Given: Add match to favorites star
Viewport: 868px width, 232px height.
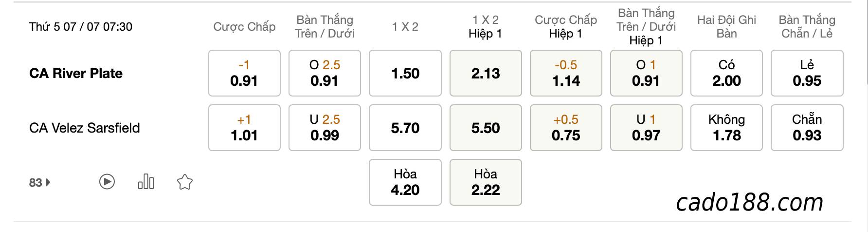Looking at the screenshot, I should 185,182.
